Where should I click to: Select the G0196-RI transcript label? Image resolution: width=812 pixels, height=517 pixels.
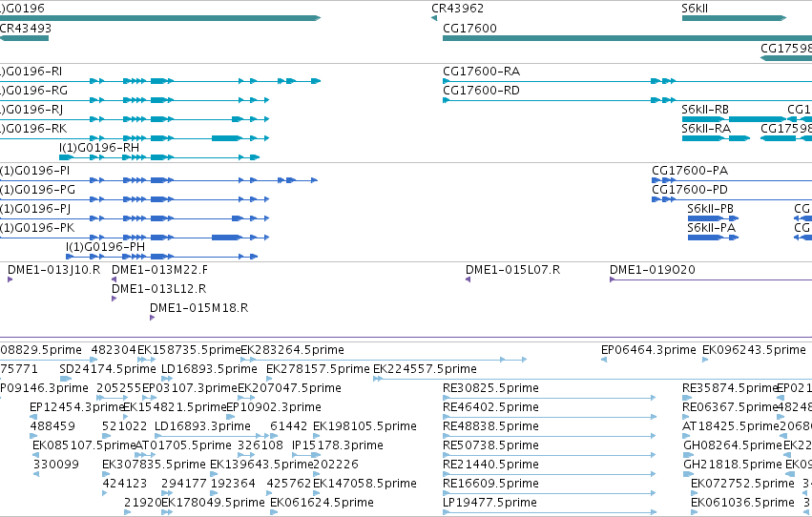(x=31, y=72)
